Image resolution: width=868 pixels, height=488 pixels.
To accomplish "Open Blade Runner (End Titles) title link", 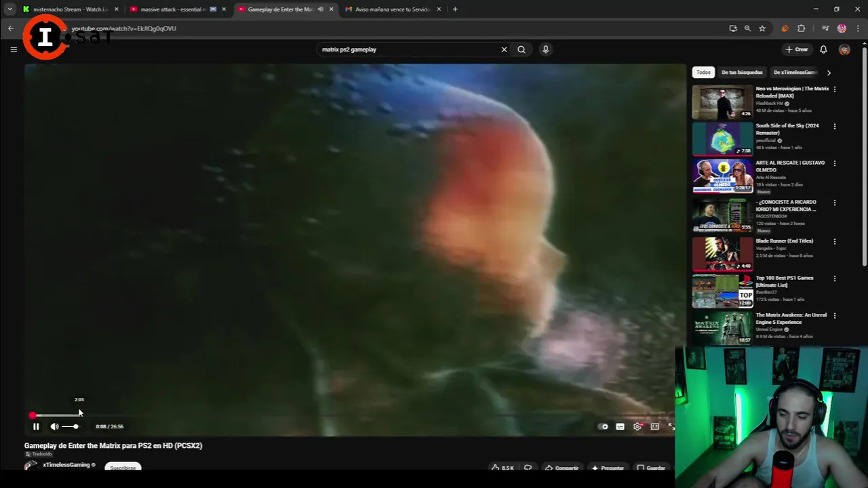I will (x=785, y=241).
